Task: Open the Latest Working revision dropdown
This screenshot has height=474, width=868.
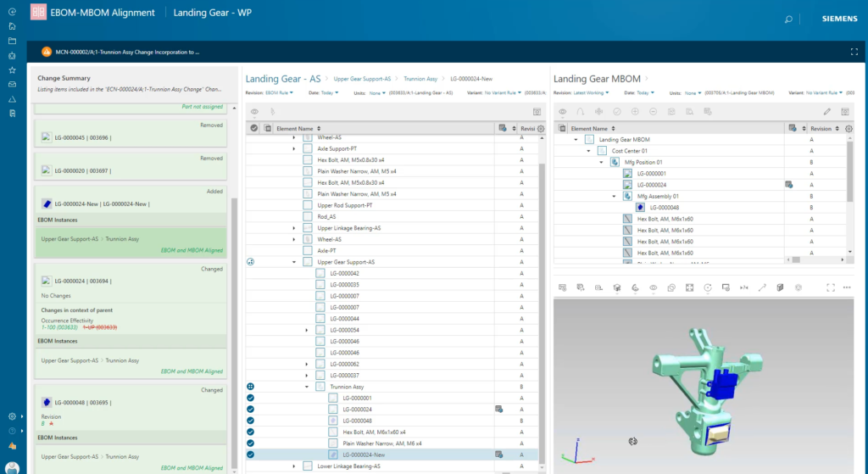Action: tap(591, 92)
